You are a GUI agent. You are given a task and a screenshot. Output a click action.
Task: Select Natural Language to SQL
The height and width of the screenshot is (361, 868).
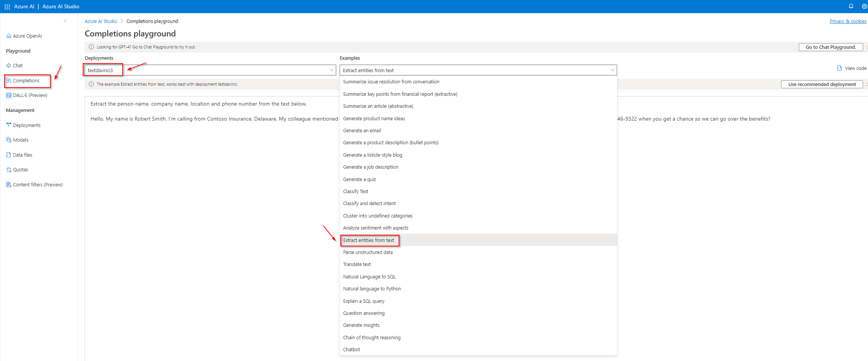478,276
